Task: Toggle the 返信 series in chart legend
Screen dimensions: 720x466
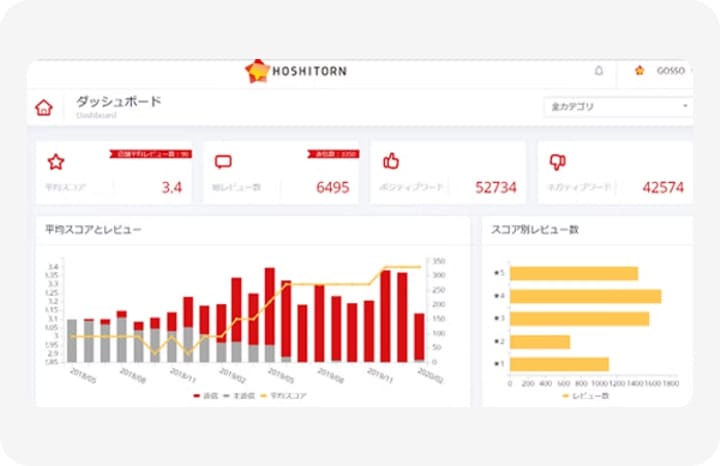Action: tap(204, 396)
